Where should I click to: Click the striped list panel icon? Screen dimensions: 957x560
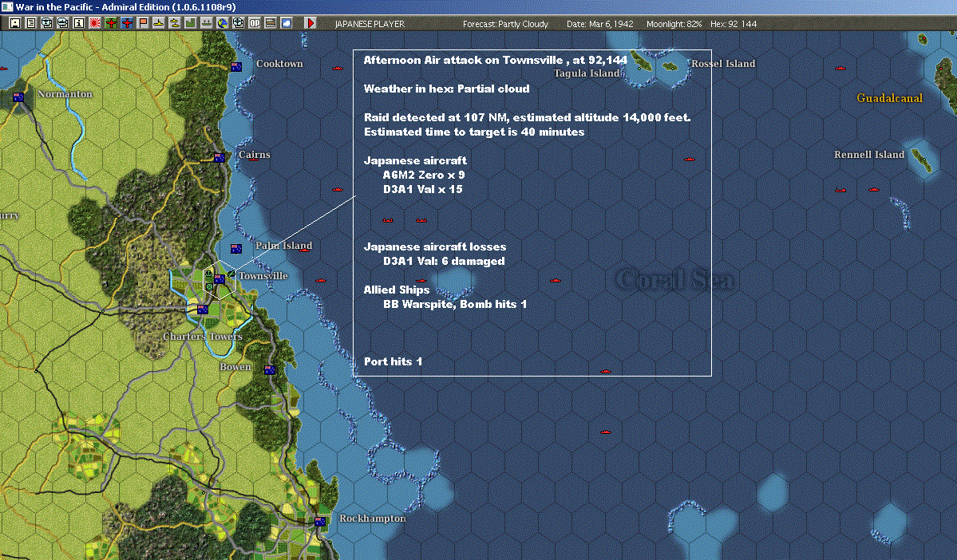(271, 23)
